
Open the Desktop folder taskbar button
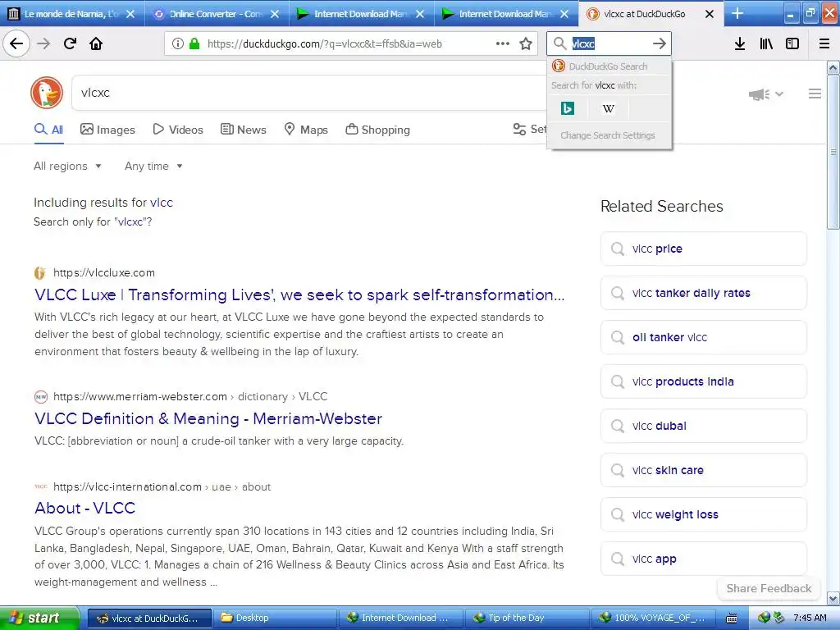click(x=274, y=618)
